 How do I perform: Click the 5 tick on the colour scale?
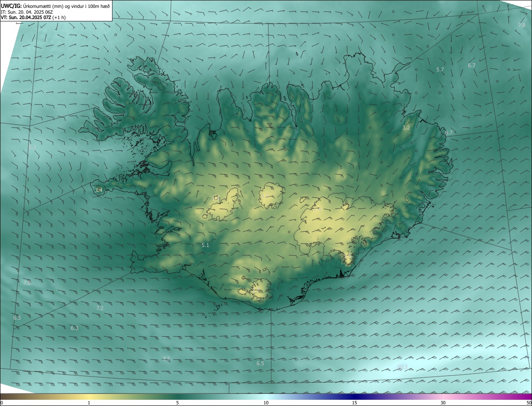pyautogui.click(x=177, y=403)
